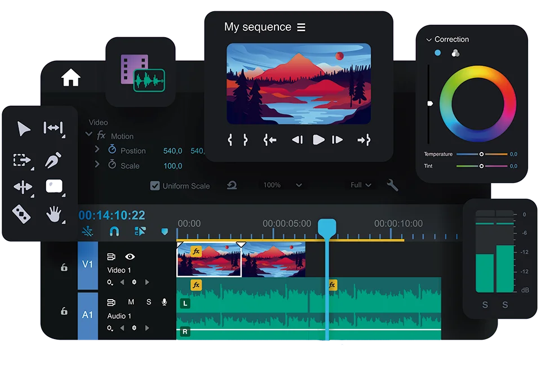The height and width of the screenshot is (392, 541).
Task: Hide Video 1 track with eye icon
Action: 130,257
